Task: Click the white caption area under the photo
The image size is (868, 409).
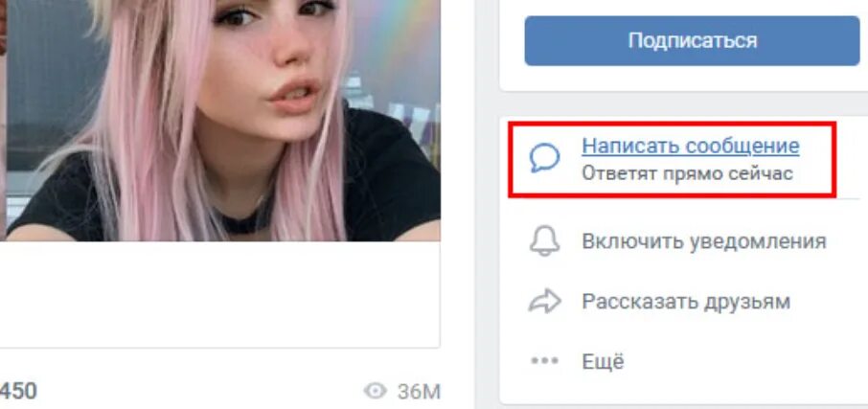Action: coord(220,294)
